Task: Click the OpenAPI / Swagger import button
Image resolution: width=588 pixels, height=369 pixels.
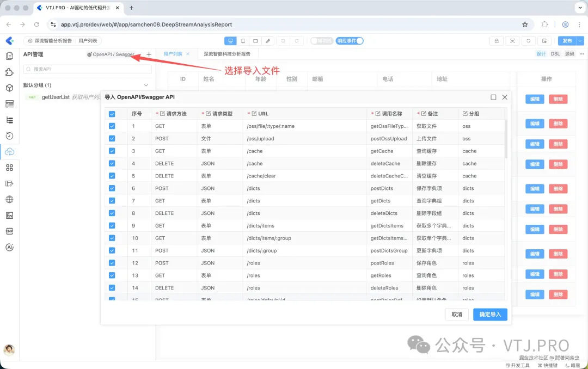Action: pos(111,54)
